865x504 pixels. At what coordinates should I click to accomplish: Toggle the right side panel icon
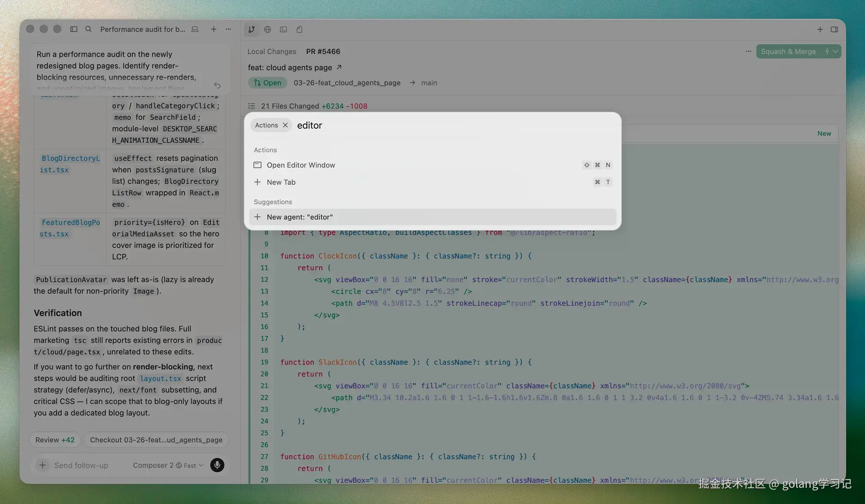coord(834,29)
